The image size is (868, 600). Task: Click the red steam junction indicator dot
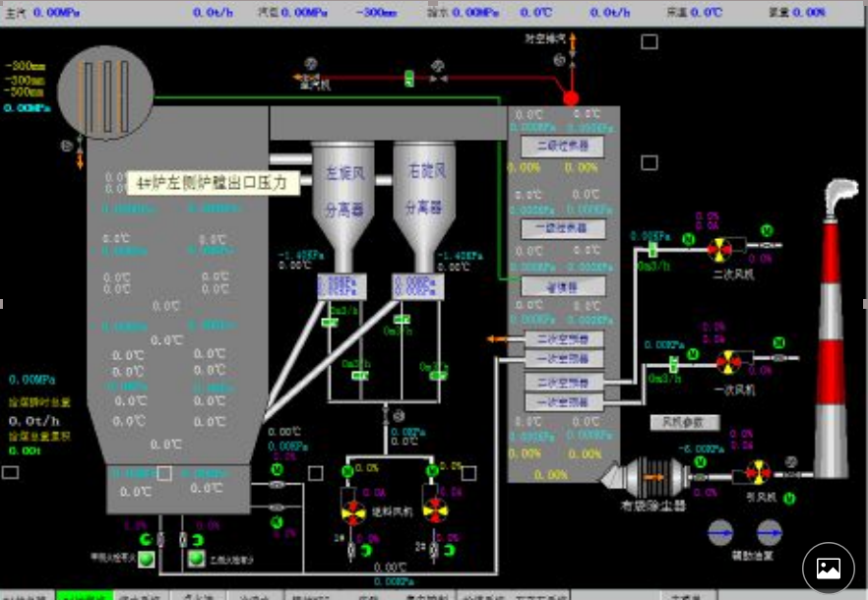pyautogui.click(x=570, y=97)
